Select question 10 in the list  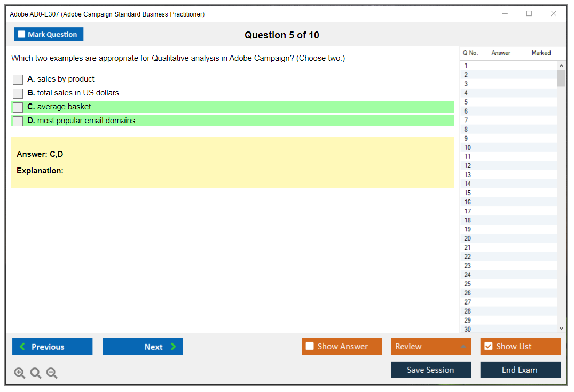(468, 148)
